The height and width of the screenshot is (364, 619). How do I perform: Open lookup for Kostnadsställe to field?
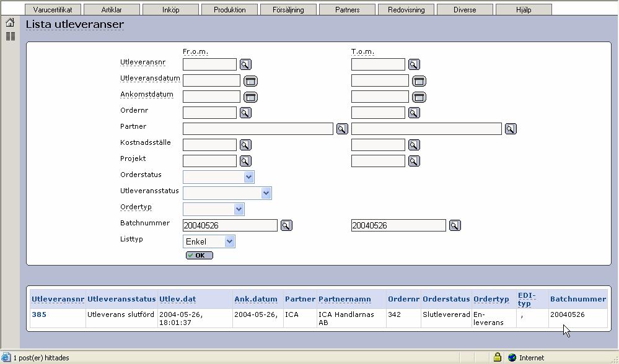pyautogui.click(x=414, y=145)
